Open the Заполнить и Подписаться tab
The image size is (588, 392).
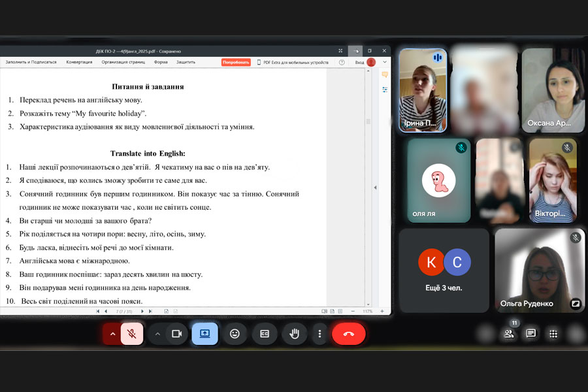click(31, 62)
